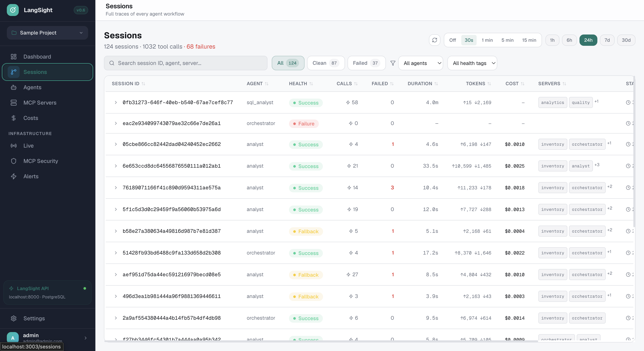Viewport: 644px width, 351px height.
Task: Switch to the Failed 37 tab
Action: pyautogui.click(x=366, y=63)
